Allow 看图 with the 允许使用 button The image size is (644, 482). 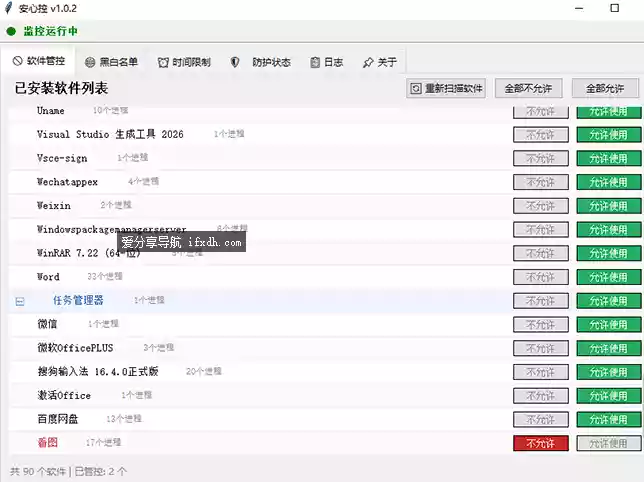[609, 443]
